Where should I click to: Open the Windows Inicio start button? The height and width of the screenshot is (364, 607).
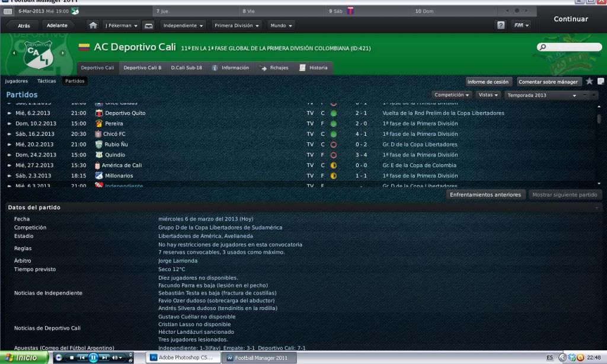[x=24, y=358]
